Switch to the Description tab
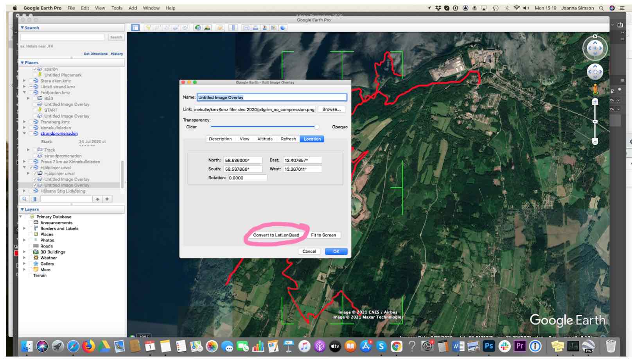Image resolution: width=632 pixels, height=364 pixels. coord(220,139)
